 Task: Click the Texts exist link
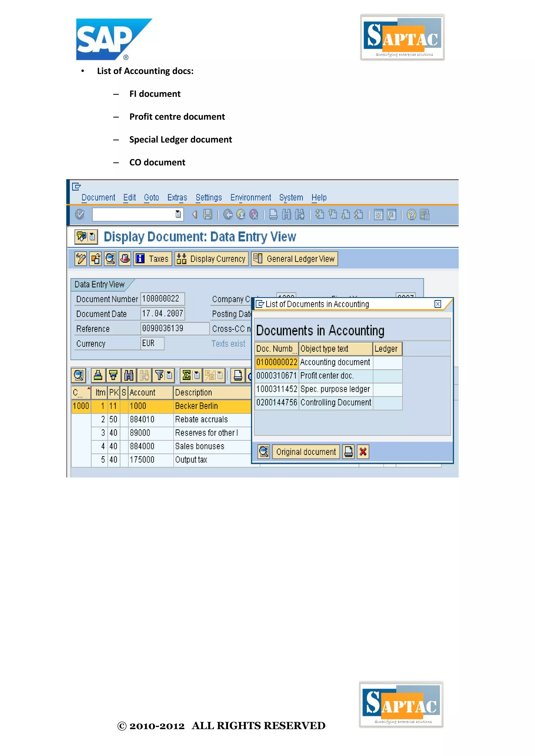coord(228,344)
